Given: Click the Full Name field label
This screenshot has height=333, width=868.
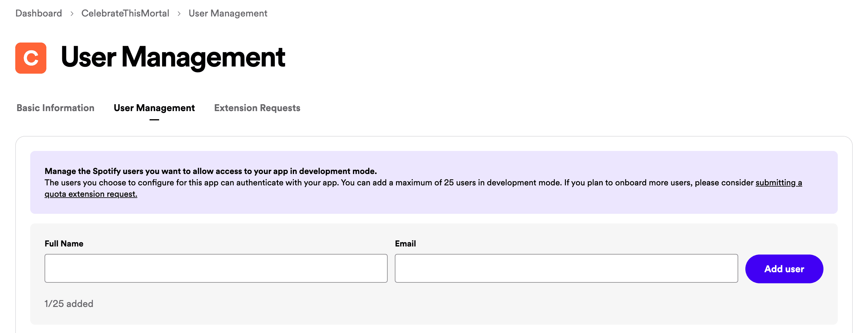Looking at the screenshot, I should [64, 243].
